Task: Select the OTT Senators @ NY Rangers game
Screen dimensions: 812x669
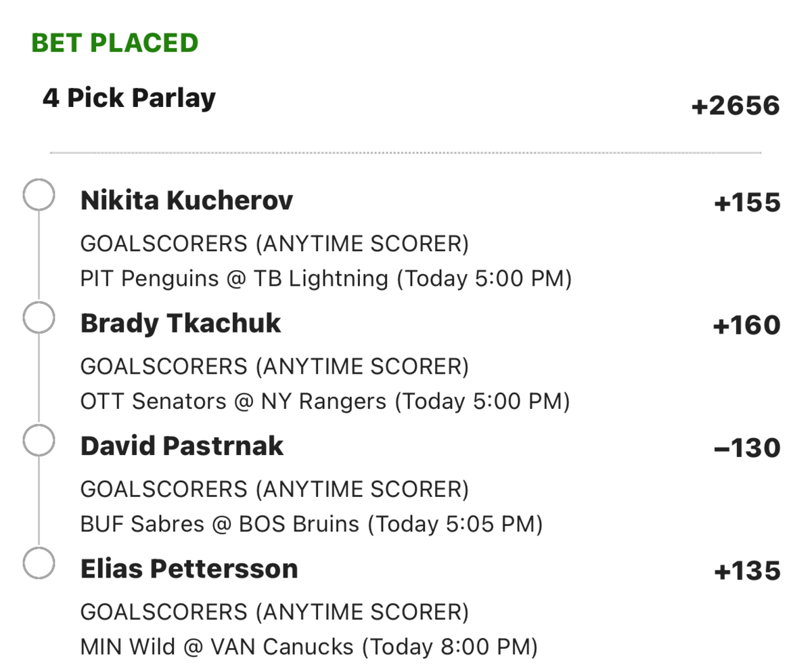Action: (x=325, y=402)
